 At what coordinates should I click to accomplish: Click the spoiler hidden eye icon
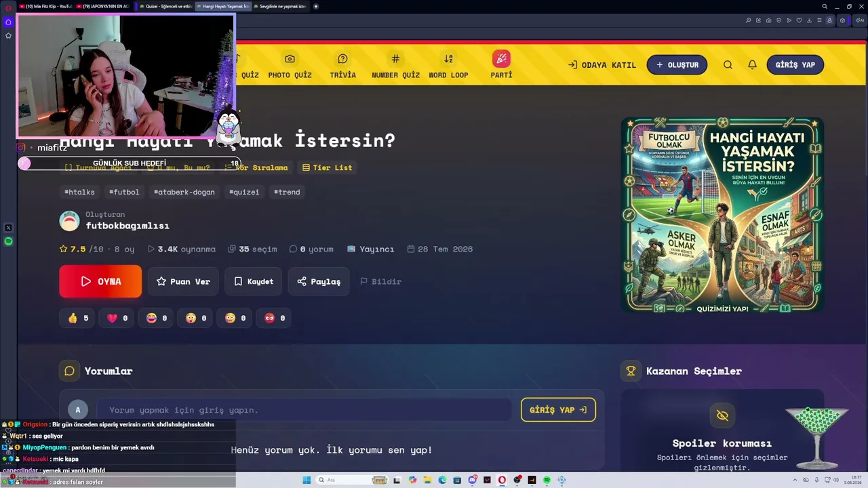[722, 415]
